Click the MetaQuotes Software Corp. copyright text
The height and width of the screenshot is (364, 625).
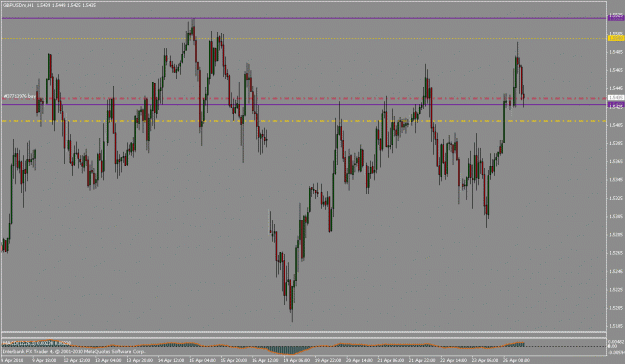[x=74, y=352]
